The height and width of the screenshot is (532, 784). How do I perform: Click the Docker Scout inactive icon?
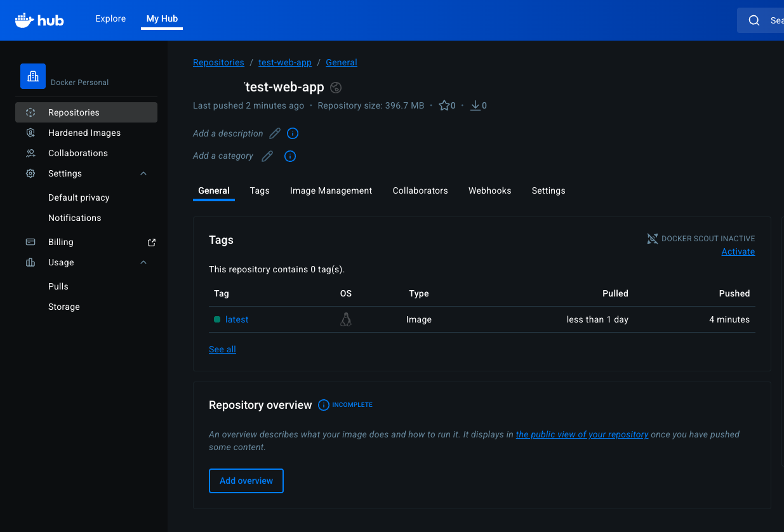[x=652, y=239]
